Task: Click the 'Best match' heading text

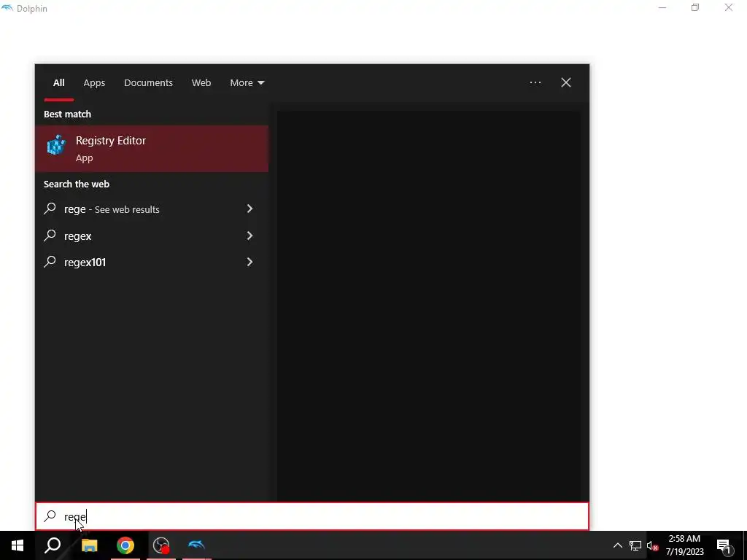Action: point(67,114)
